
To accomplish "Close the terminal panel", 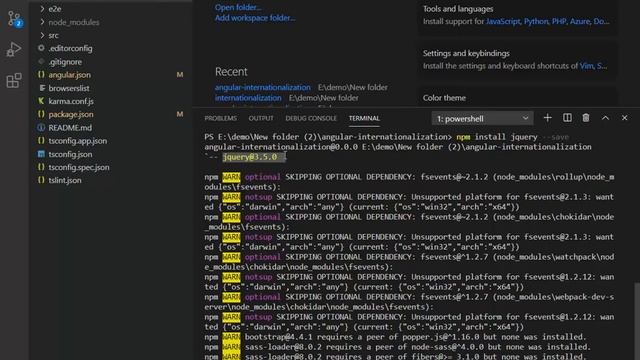I will click(x=624, y=118).
